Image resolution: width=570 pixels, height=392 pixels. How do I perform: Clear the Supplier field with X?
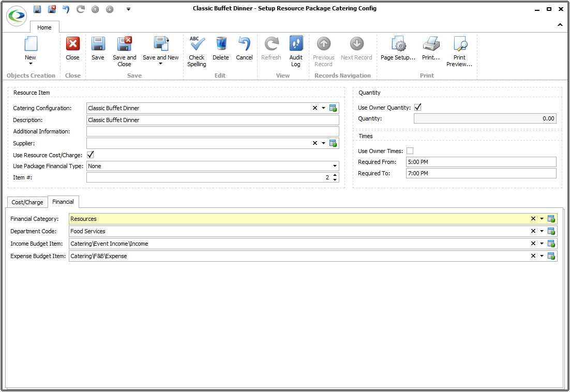[x=315, y=143]
